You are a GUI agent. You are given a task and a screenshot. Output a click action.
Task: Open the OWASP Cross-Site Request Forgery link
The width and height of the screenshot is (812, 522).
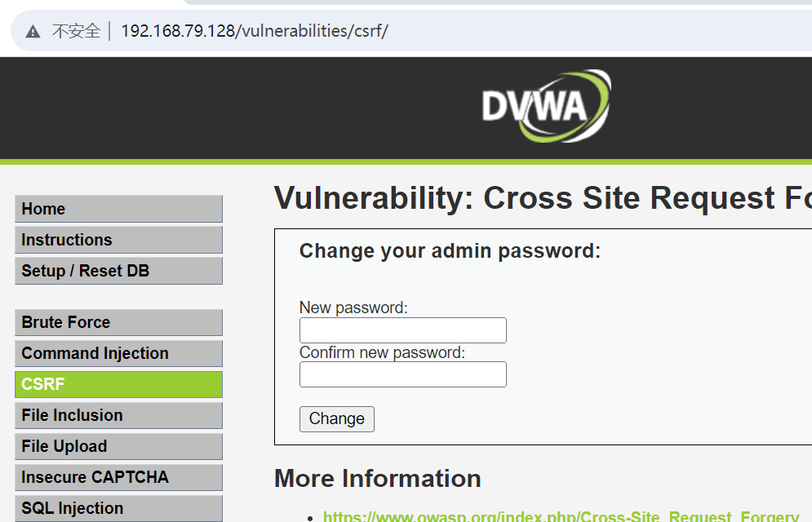click(x=560, y=516)
